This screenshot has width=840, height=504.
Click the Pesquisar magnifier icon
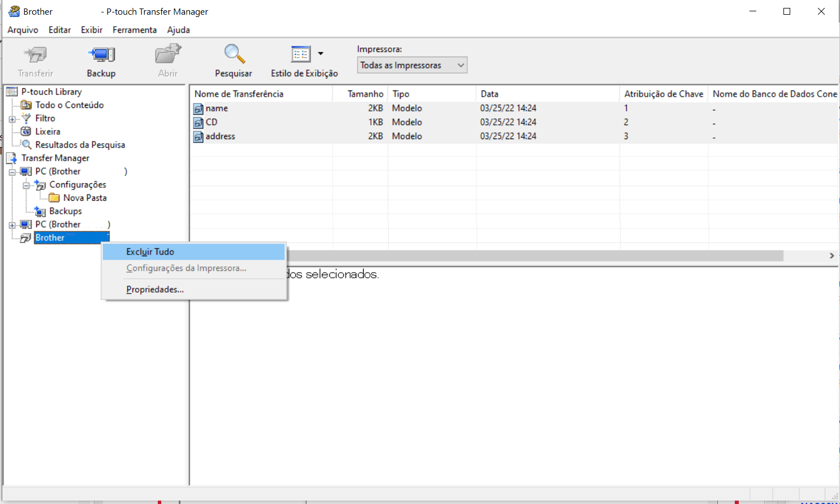click(x=234, y=54)
